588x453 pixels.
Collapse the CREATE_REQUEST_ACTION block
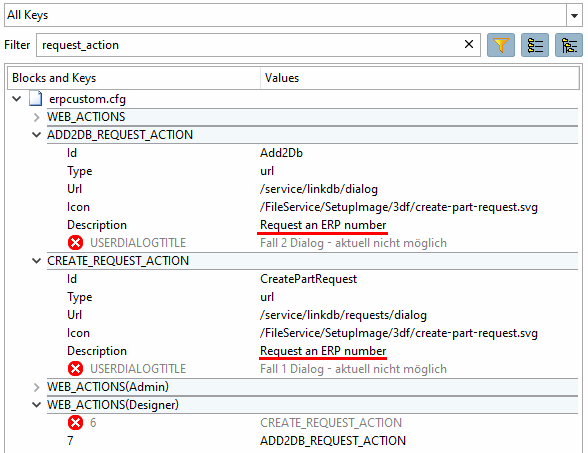coord(36,261)
